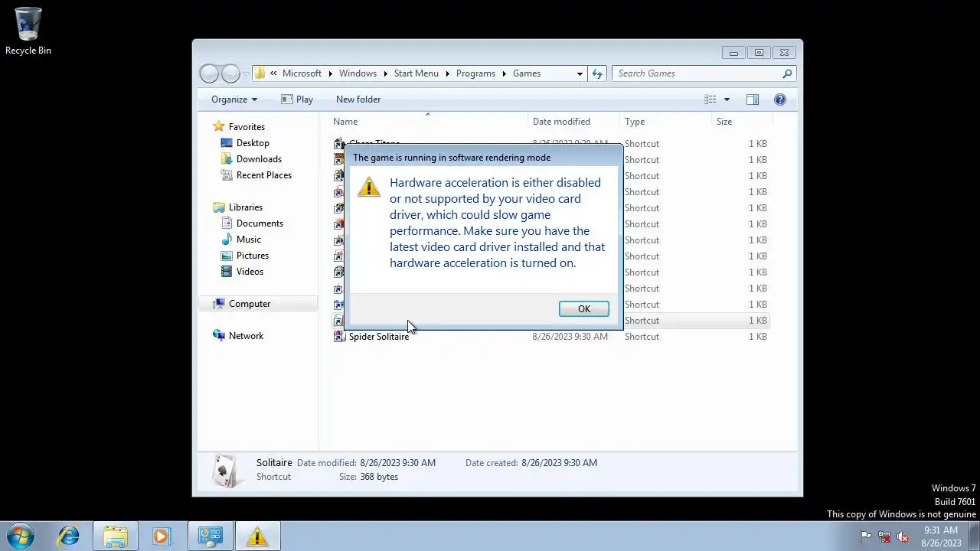Image resolution: width=980 pixels, height=551 pixels.
Task: Sort files by the Name column
Action: point(345,122)
